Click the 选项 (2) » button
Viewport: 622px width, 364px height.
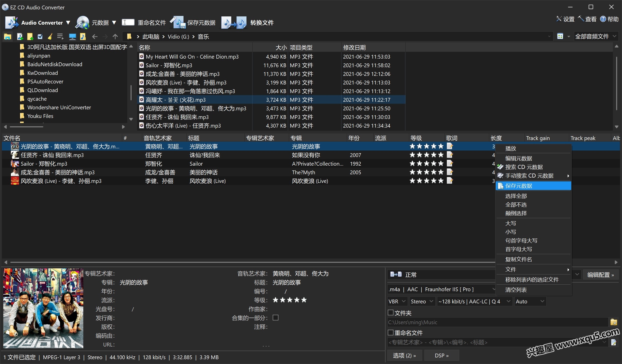point(405,355)
